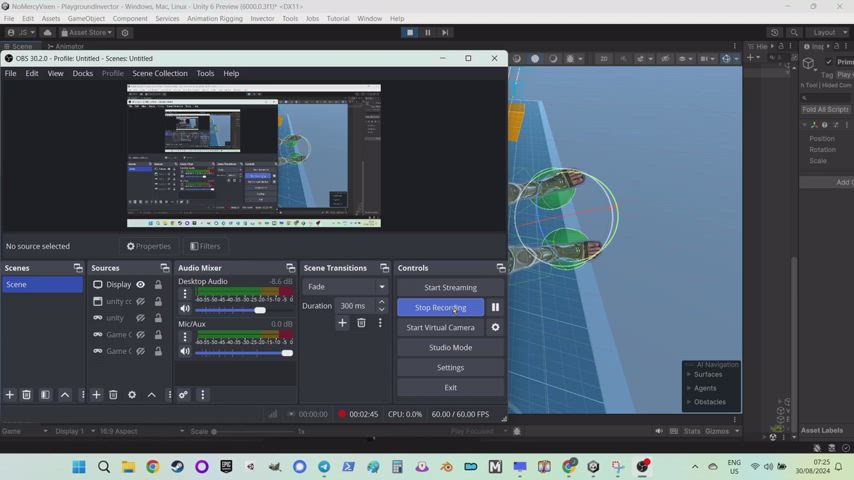The height and width of the screenshot is (480, 854).
Task: Open the Fade transition dropdown
Action: (x=345, y=287)
